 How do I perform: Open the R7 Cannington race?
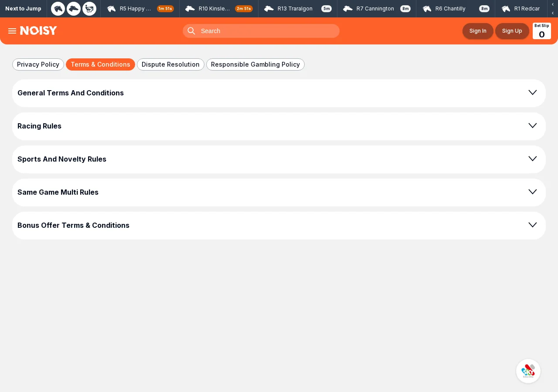(x=377, y=9)
